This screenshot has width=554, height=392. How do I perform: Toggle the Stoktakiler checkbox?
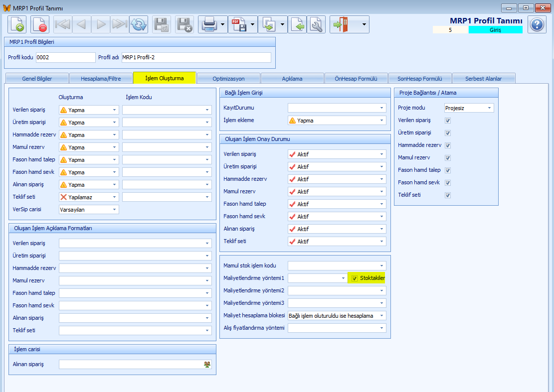pyautogui.click(x=355, y=278)
